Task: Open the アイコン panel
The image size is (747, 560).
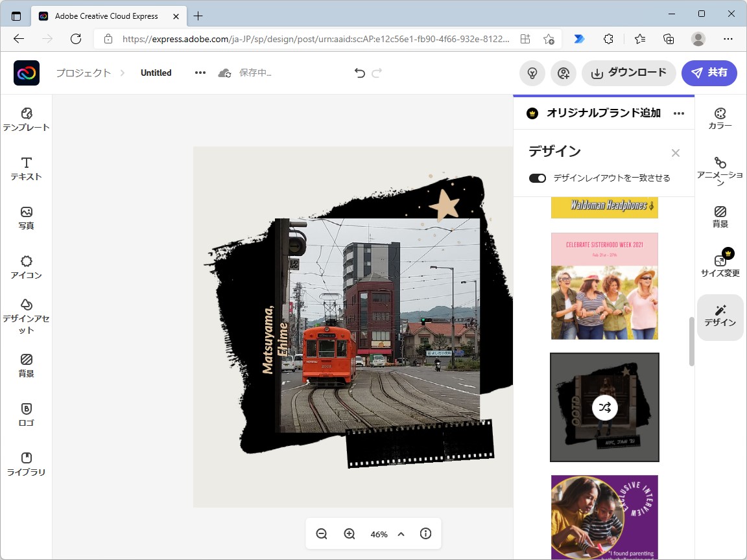Action: pyautogui.click(x=26, y=268)
